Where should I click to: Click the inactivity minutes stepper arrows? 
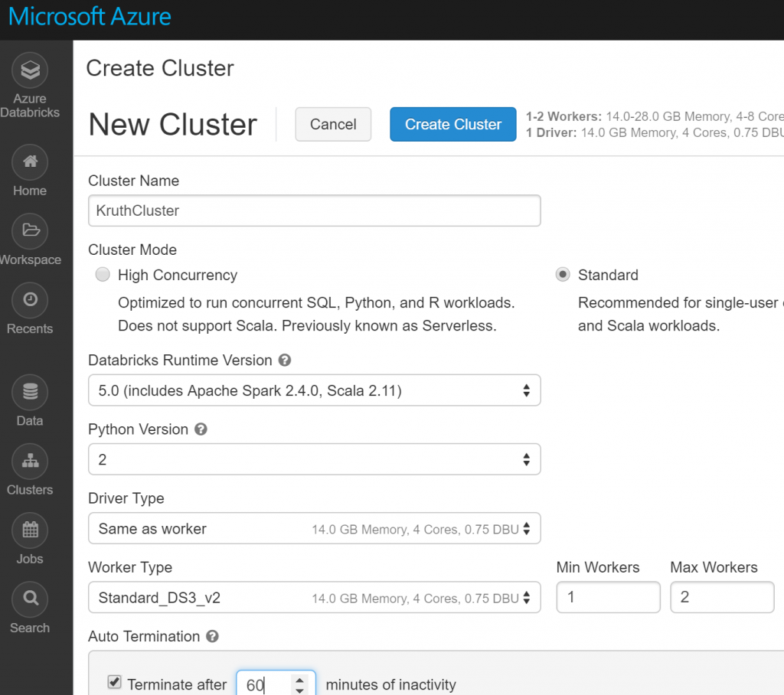coord(299,684)
